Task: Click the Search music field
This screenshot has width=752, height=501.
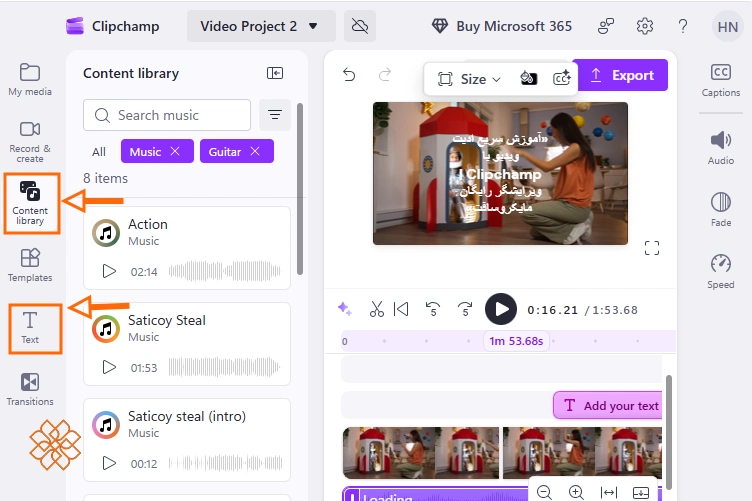Action: click(167, 115)
